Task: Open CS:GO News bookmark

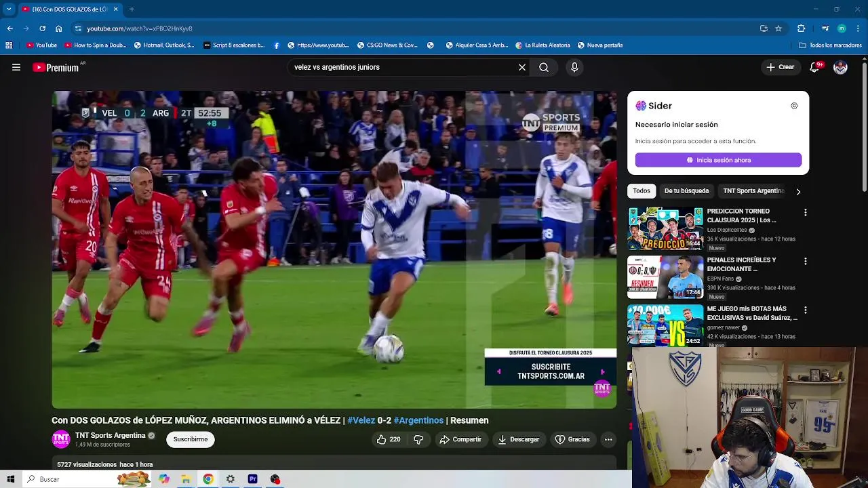Action: 387,45
